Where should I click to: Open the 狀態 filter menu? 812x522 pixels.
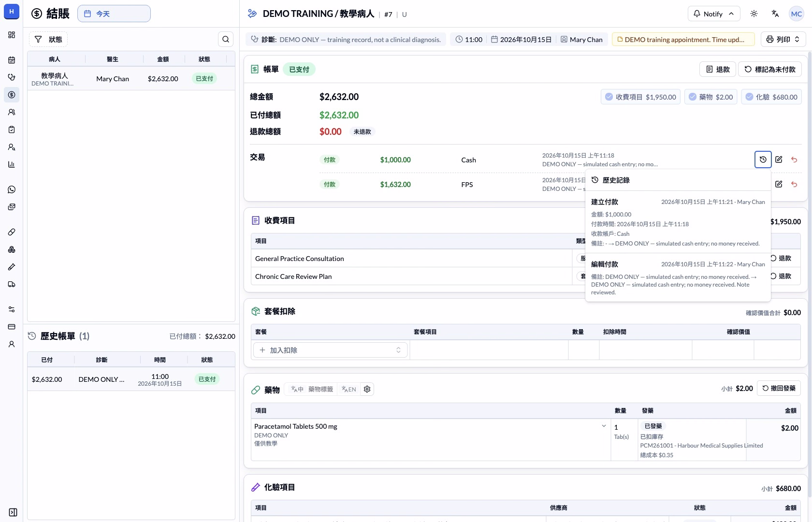48,39
